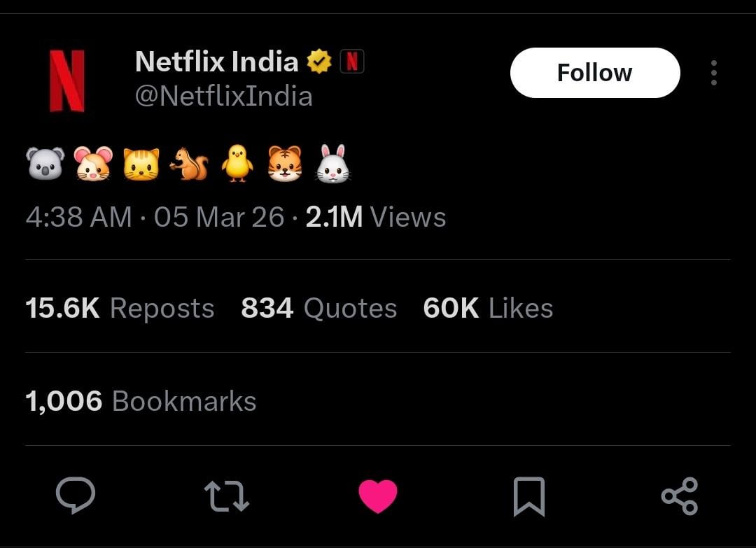Expand repost options with the retweet icon
Viewport: 756px width, 548px height.
[227, 496]
